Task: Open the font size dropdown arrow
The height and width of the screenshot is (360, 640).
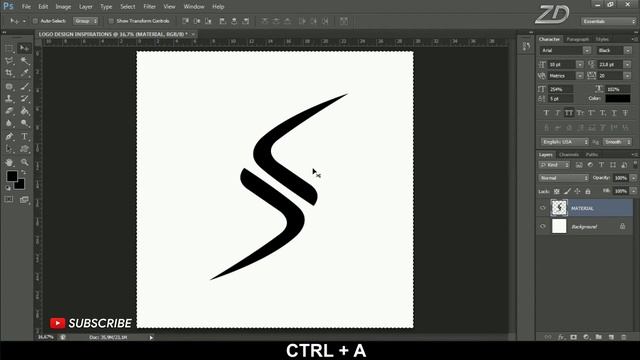Action: (580, 64)
